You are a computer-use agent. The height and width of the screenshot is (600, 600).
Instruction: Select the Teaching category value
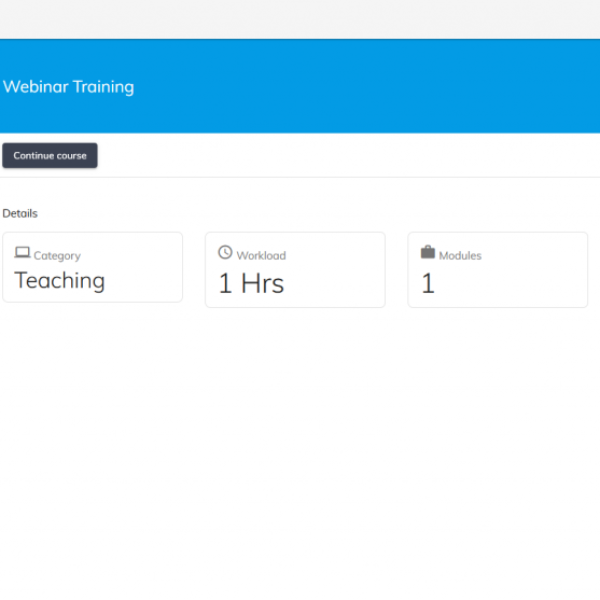tap(60, 281)
